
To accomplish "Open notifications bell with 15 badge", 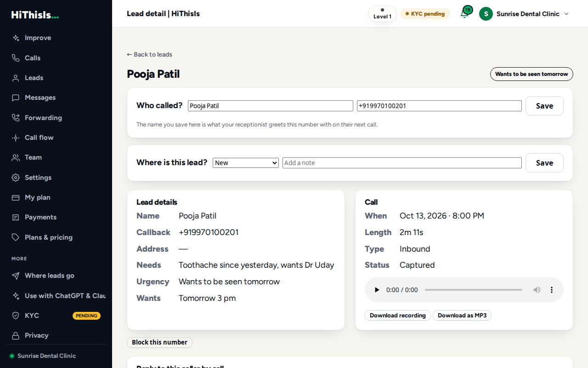I will [x=465, y=13].
